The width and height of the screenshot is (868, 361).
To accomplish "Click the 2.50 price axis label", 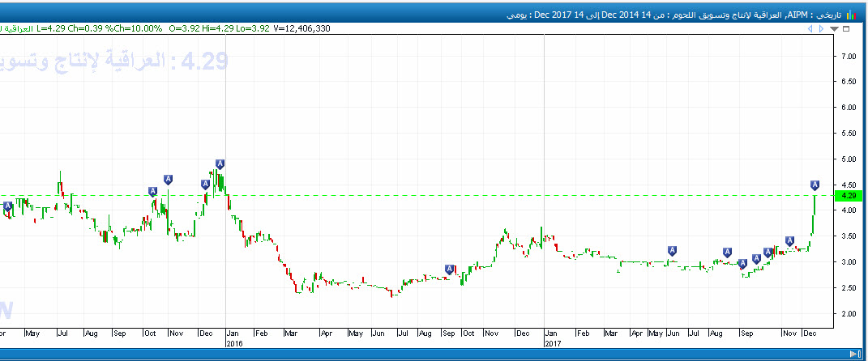I will pos(849,287).
